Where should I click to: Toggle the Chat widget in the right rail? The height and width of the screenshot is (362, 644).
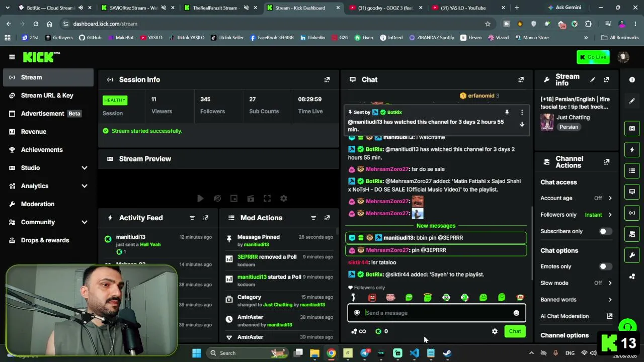coord(632,192)
